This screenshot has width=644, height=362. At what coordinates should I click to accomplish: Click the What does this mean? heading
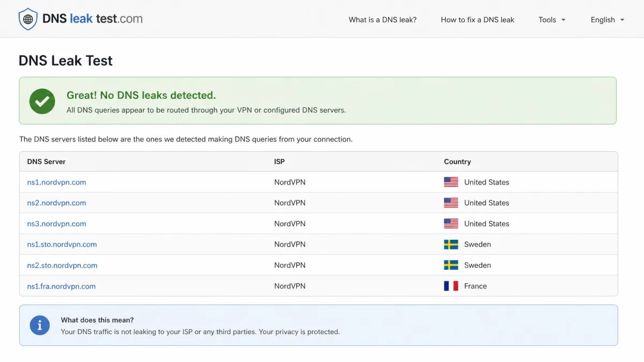[x=97, y=320]
